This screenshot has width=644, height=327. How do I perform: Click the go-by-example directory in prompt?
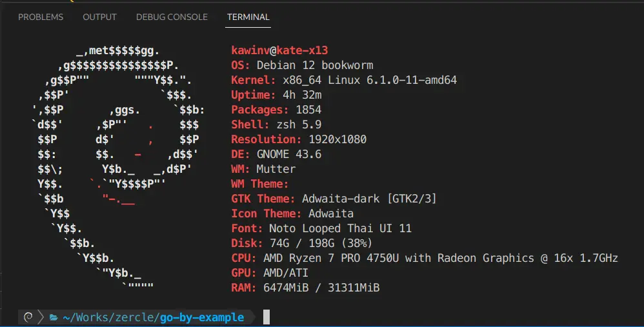[x=202, y=317]
